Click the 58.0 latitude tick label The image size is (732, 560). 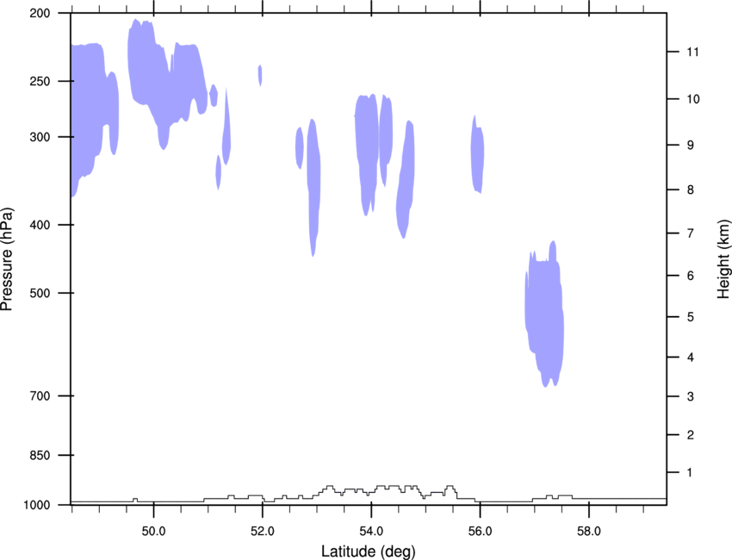pos(589,532)
